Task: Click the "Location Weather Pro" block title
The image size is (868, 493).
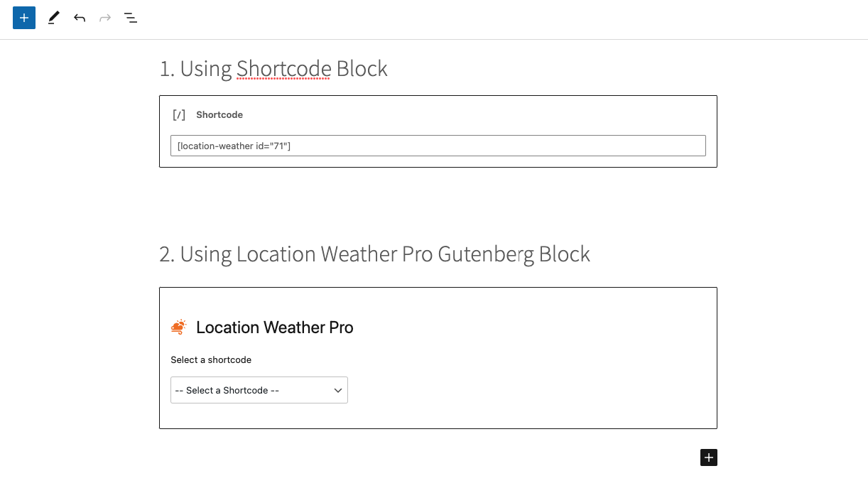Action: coord(274,327)
